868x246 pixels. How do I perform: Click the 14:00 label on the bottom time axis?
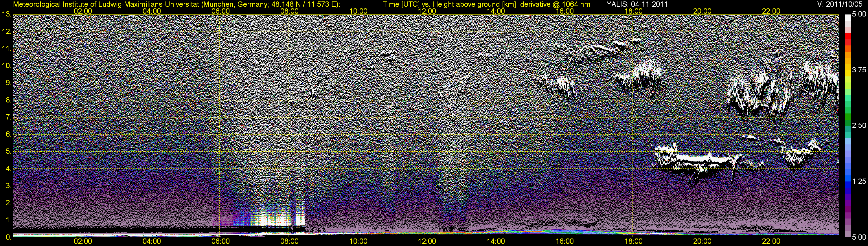point(496,241)
